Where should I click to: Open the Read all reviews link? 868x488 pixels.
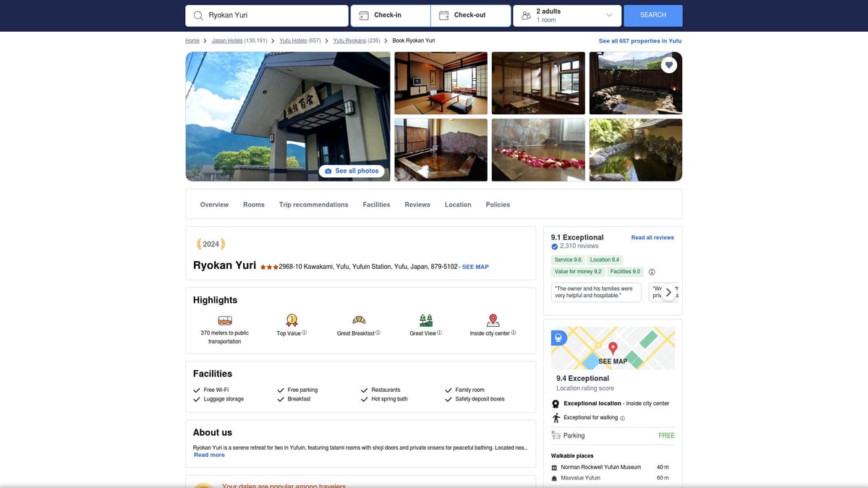click(652, 237)
